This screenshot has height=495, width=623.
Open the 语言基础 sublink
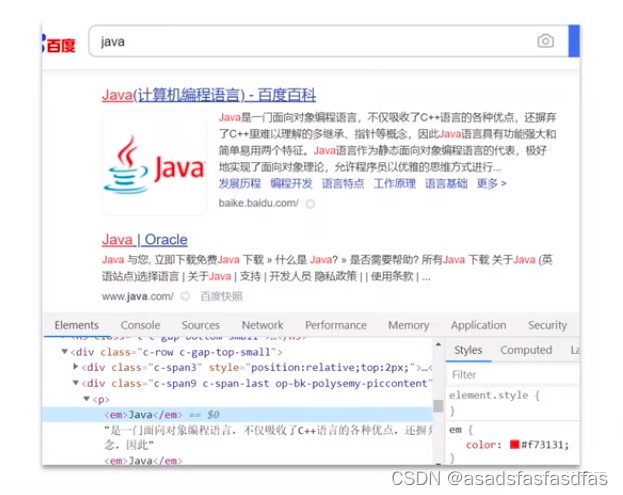(446, 183)
